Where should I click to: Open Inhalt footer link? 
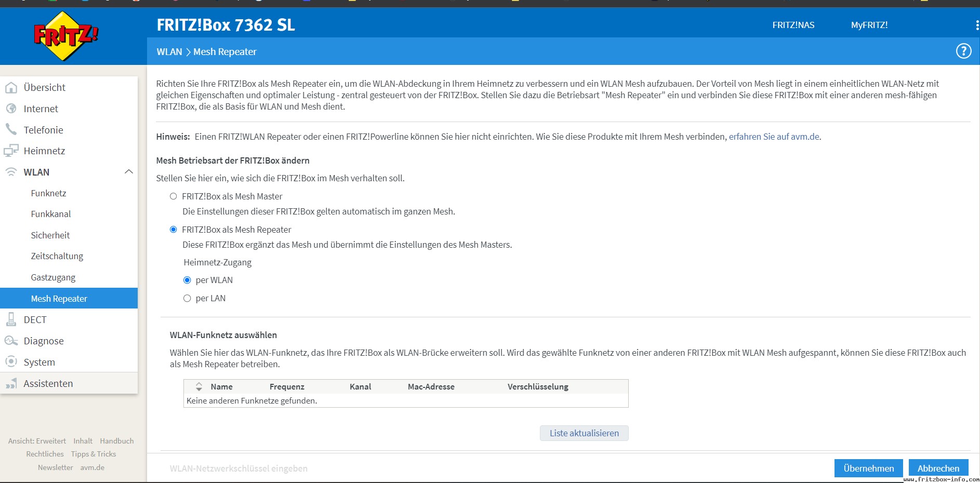click(x=83, y=441)
